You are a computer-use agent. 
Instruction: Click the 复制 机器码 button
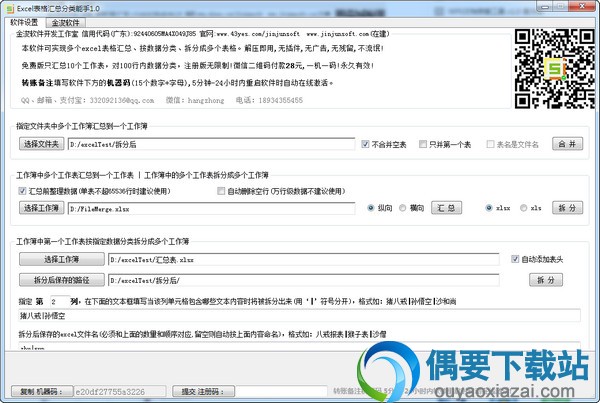[42, 391]
